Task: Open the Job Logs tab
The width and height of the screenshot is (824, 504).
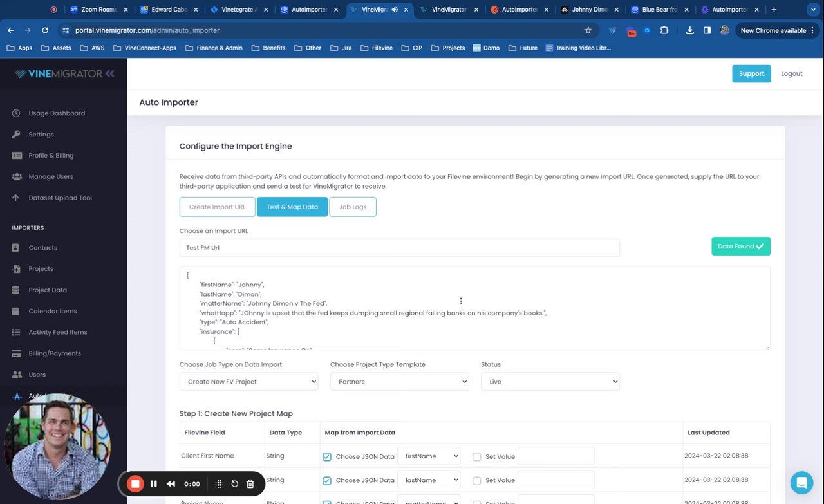Action: (353, 207)
